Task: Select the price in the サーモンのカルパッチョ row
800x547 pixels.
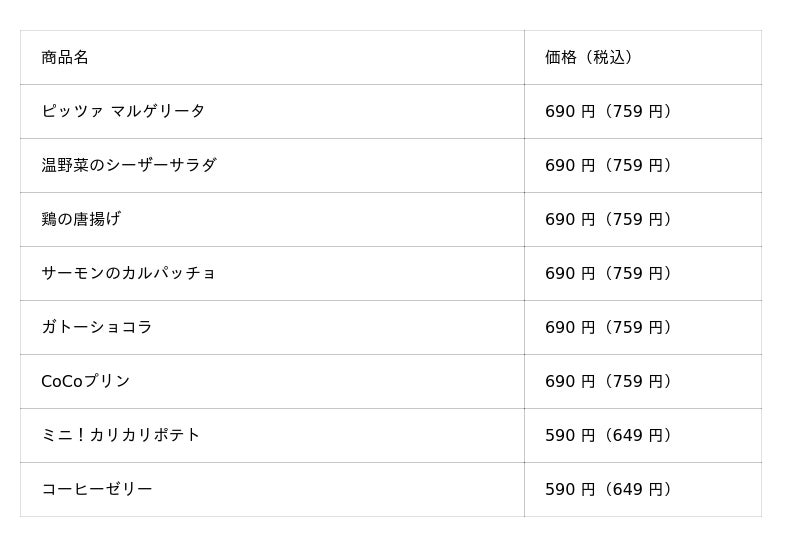Action: pos(610,274)
